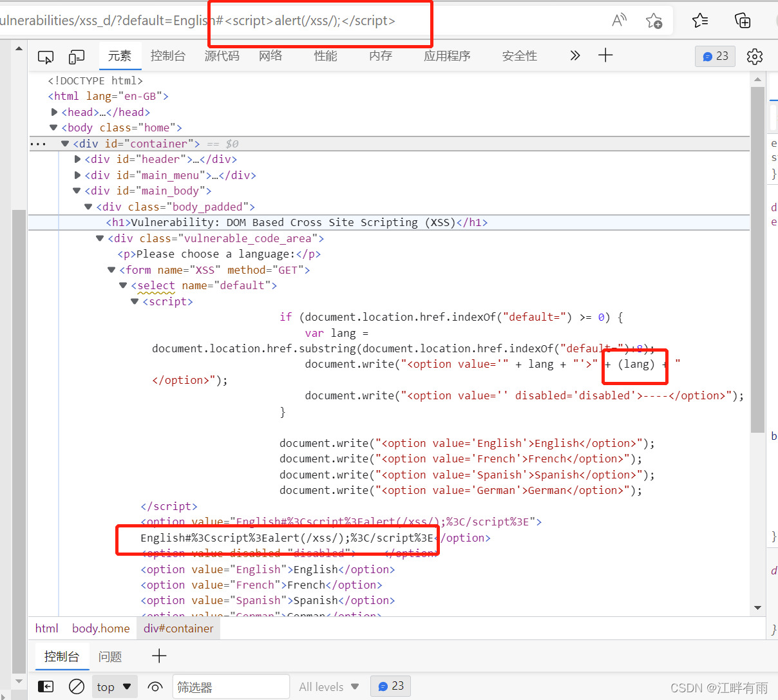This screenshot has height=700, width=778.
Task: Toggle device emulation icon
Action: (x=77, y=57)
